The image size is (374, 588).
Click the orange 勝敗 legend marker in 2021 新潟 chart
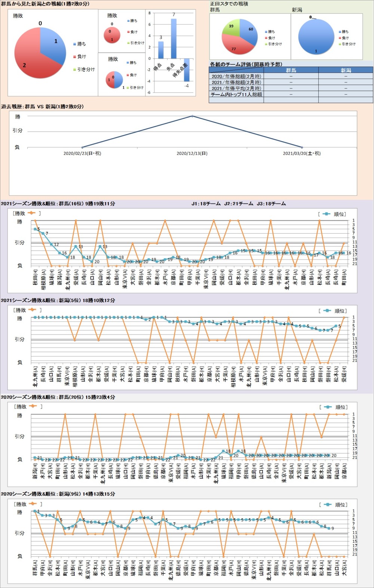[32, 310]
